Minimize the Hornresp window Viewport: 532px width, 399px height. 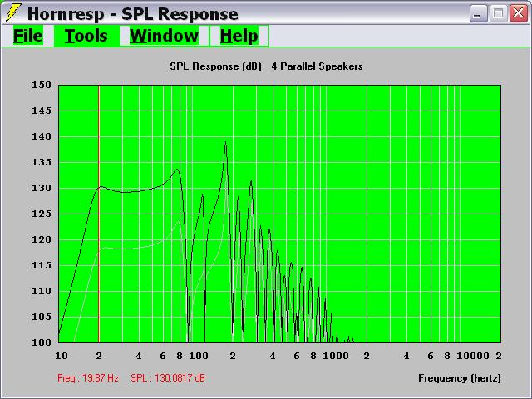478,14
